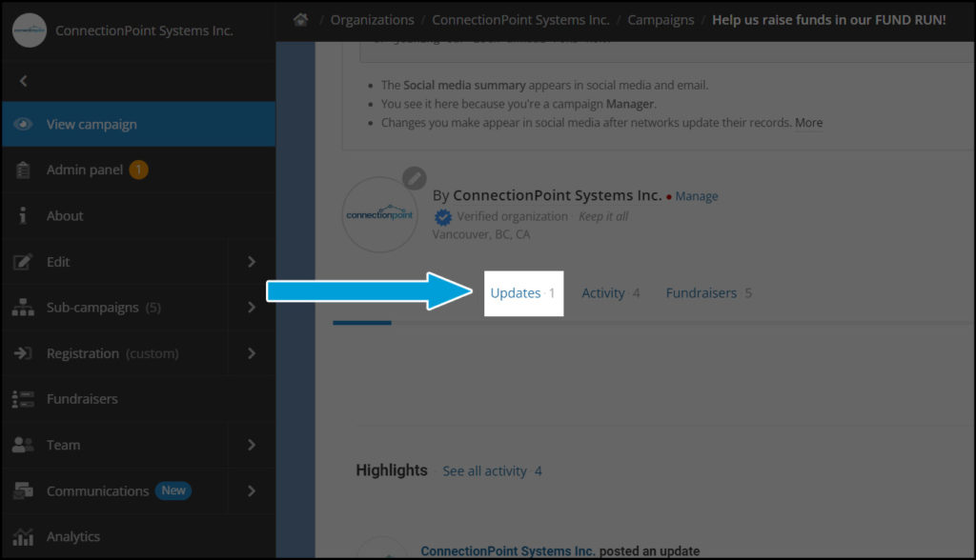Expand the Team submenu arrow
Screen dimensions: 976x560
(252, 445)
